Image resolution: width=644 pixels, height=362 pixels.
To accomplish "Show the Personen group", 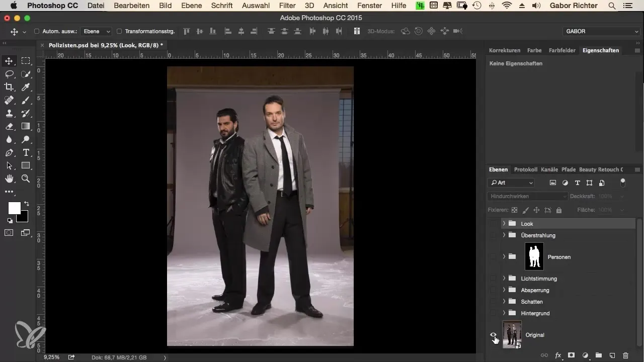I will click(494, 256).
